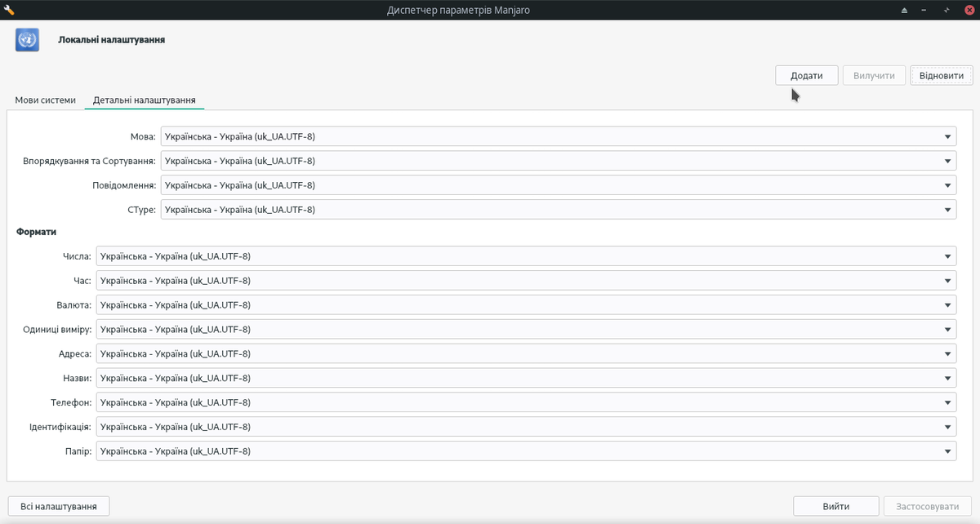Expand the Телефон format dropdown
Screen dimensions: 980x524
526,402
